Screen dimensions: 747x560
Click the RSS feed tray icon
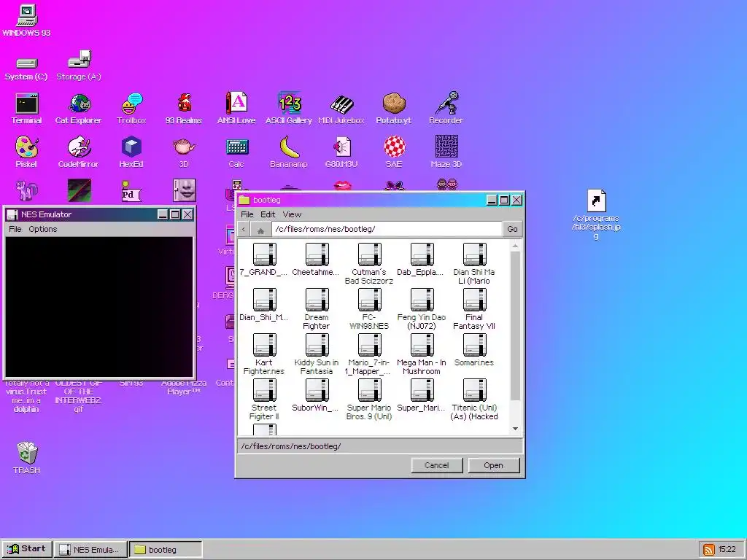coord(708,550)
